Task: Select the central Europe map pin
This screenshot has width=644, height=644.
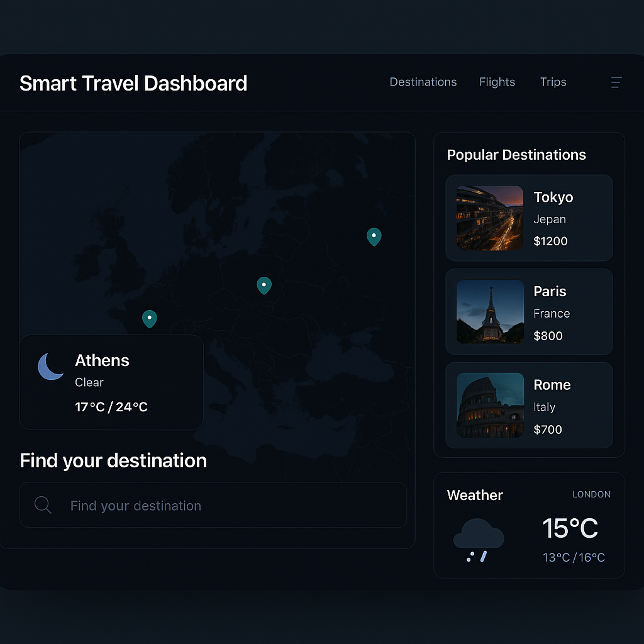Action: (x=264, y=285)
